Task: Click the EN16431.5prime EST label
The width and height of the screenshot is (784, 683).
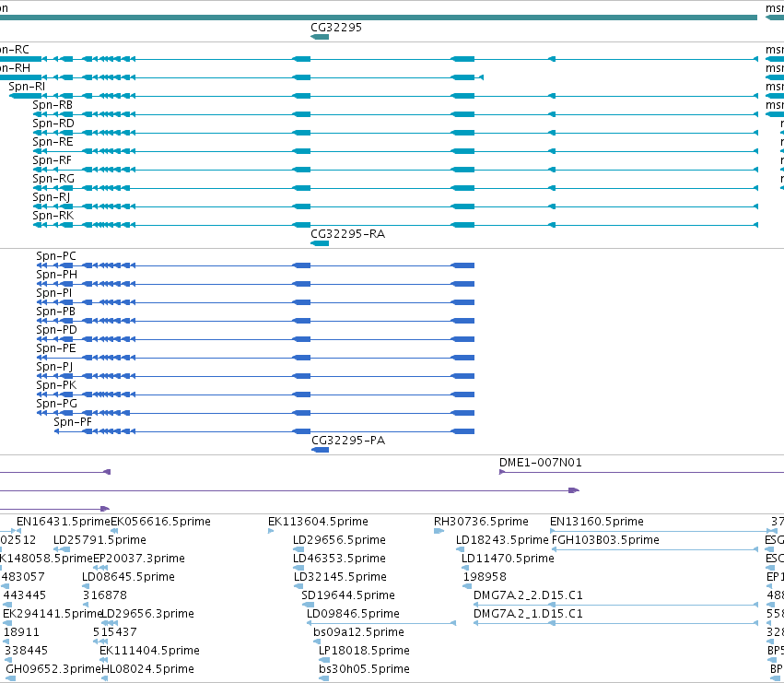Action: (64, 522)
